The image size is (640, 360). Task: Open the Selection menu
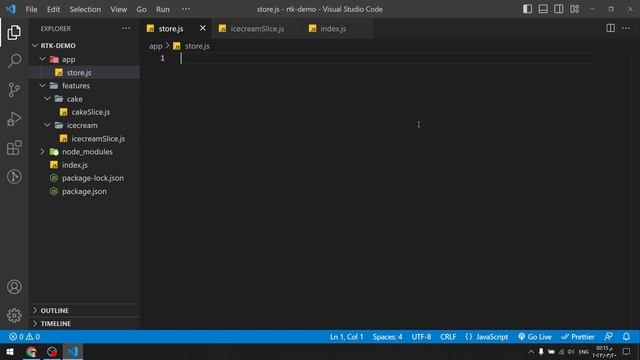pyautogui.click(x=85, y=9)
